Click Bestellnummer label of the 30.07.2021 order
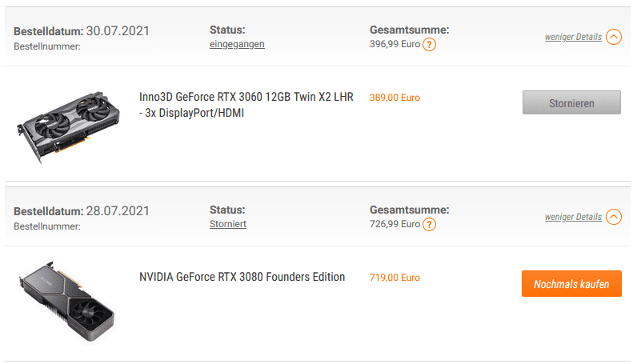This screenshot has width=641, height=364. 47,46
